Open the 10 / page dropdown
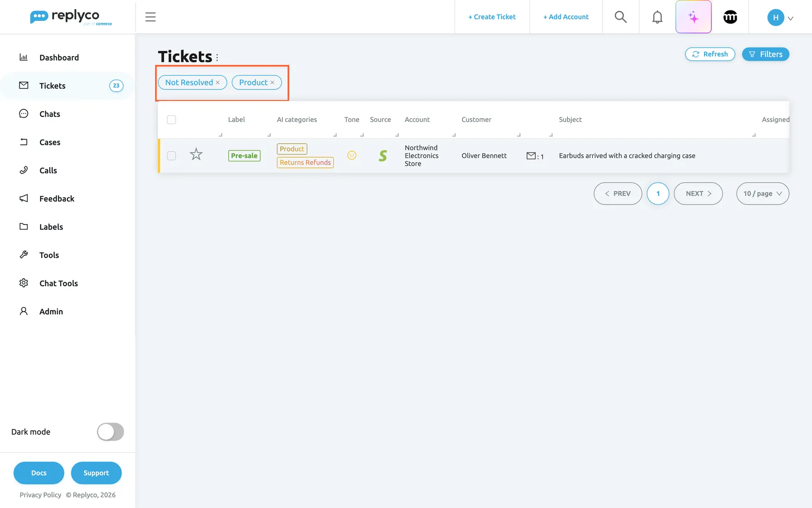The image size is (812, 508). click(x=762, y=194)
